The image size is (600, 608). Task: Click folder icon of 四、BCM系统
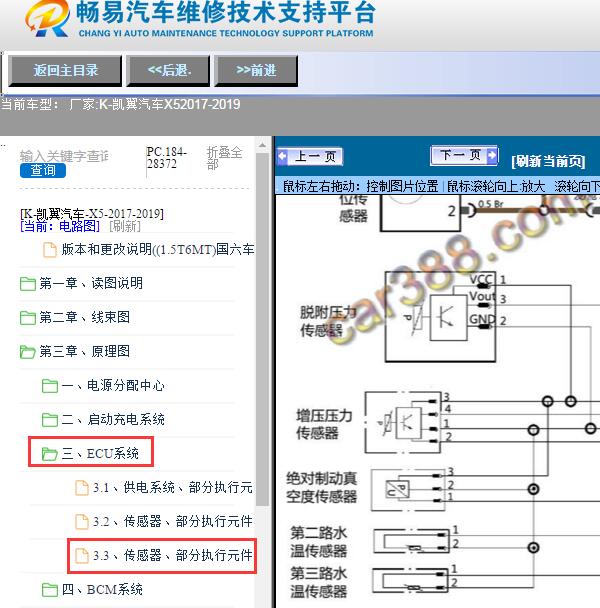coord(50,591)
